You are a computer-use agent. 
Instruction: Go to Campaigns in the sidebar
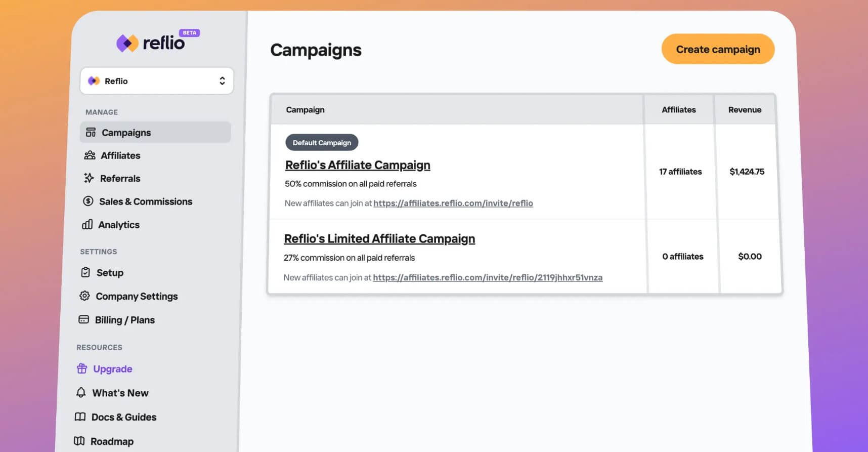(x=155, y=132)
